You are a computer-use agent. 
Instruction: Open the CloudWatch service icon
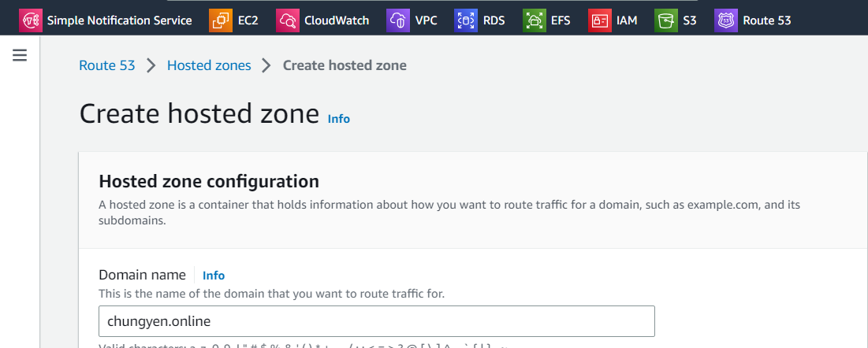(287, 20)
